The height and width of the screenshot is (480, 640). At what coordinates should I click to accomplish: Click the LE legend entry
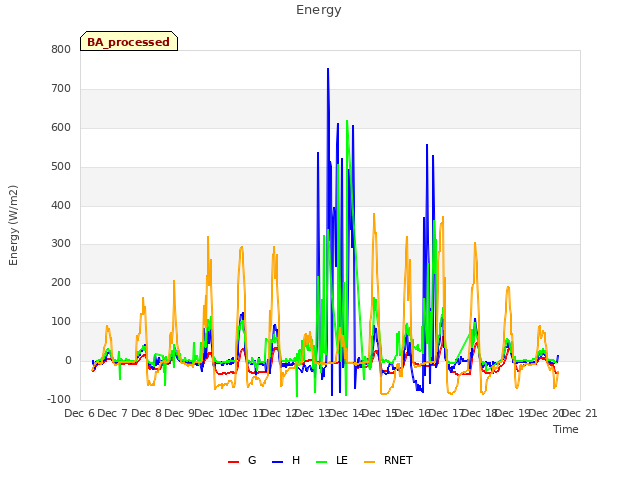point(332,460)
